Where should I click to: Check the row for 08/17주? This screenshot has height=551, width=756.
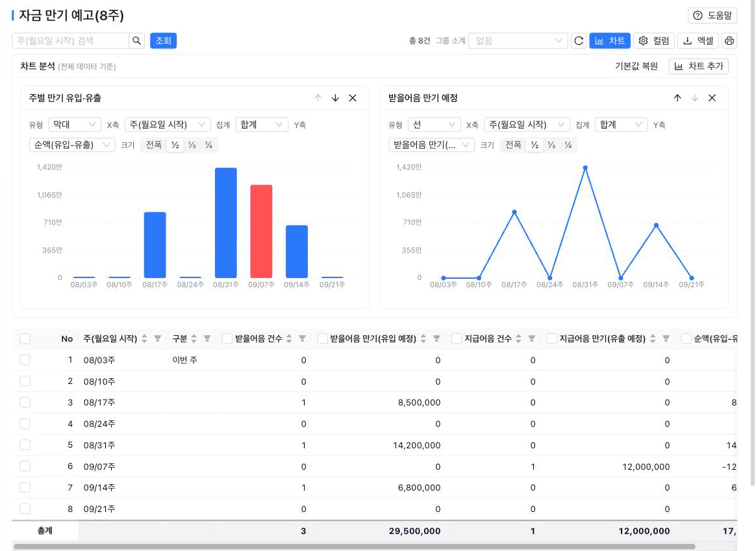point(25,402)
